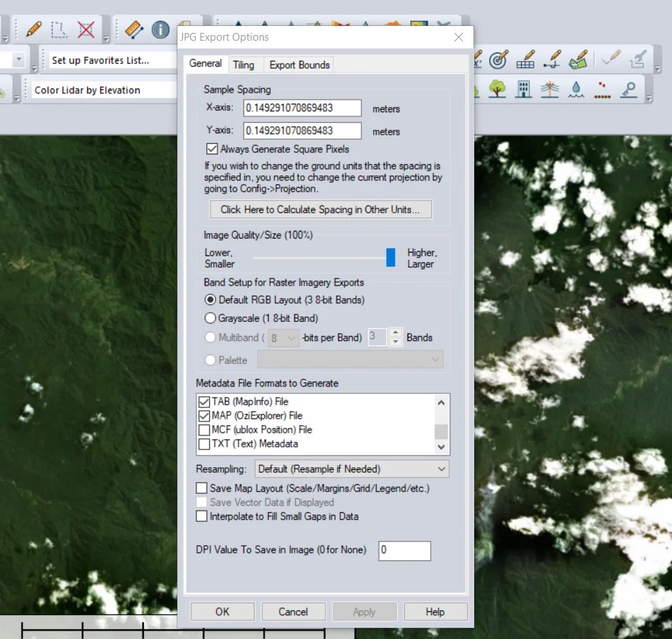Image resolution: width=672 pixels, height=639 pixels.
Task: Select the water droplet hydrology icon
Action: (x=576, y=90)
